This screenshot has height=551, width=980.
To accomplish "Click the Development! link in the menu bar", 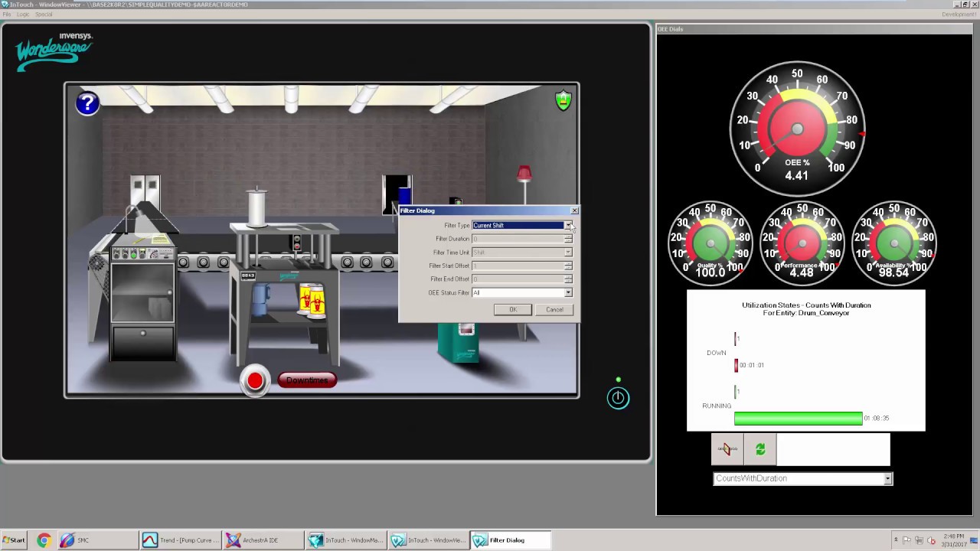I will (x=959, y=15).
